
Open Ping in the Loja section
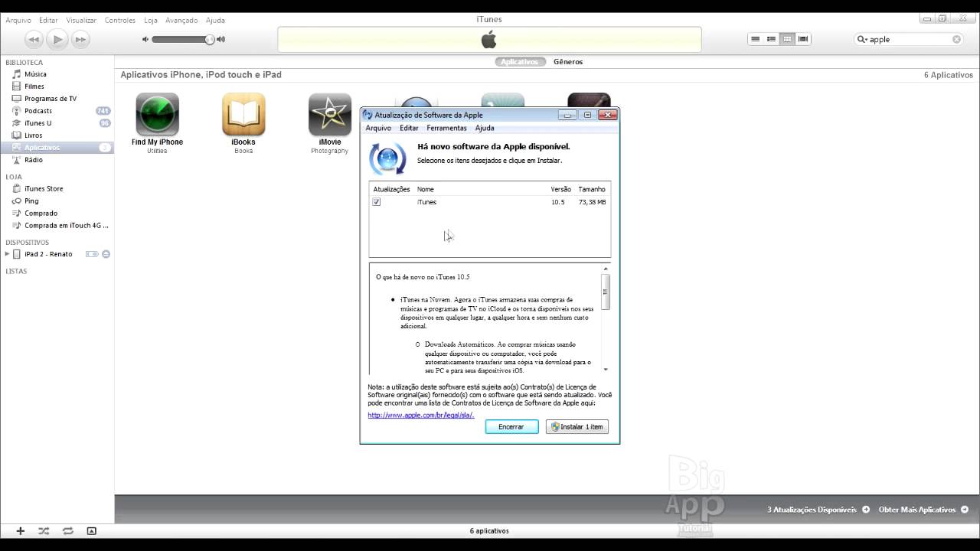click(x=31, y=201)
